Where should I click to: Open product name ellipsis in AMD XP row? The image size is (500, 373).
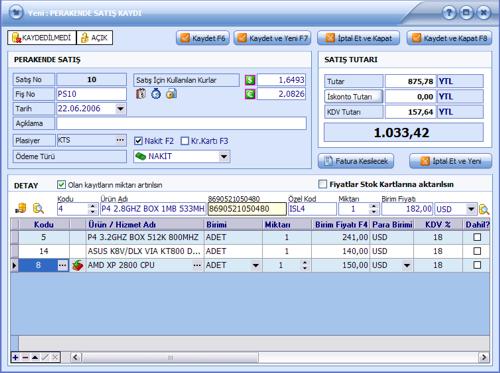[x=197, y=265]
